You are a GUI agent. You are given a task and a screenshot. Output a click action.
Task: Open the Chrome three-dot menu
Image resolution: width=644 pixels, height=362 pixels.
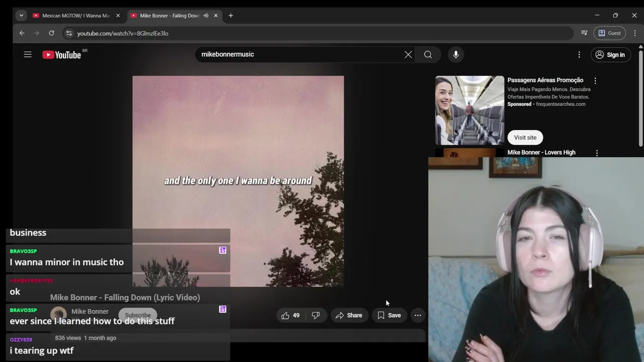coord(634,33)
